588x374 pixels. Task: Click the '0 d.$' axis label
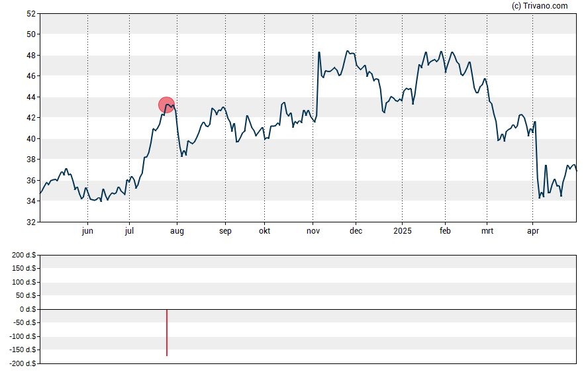coord(28,309)
